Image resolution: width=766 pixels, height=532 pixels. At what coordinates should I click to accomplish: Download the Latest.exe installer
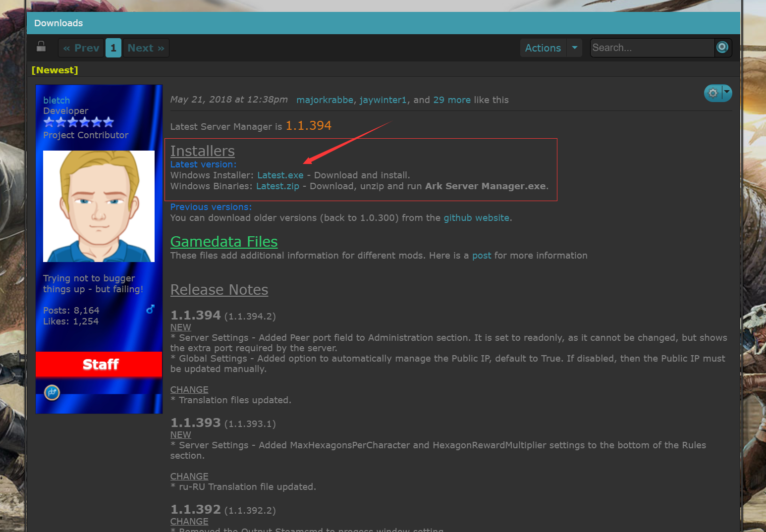280,175
